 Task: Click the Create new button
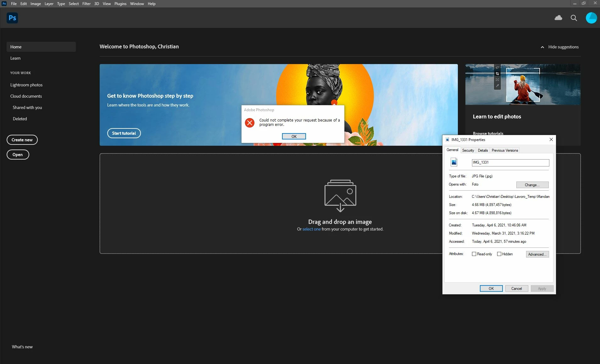22,140
